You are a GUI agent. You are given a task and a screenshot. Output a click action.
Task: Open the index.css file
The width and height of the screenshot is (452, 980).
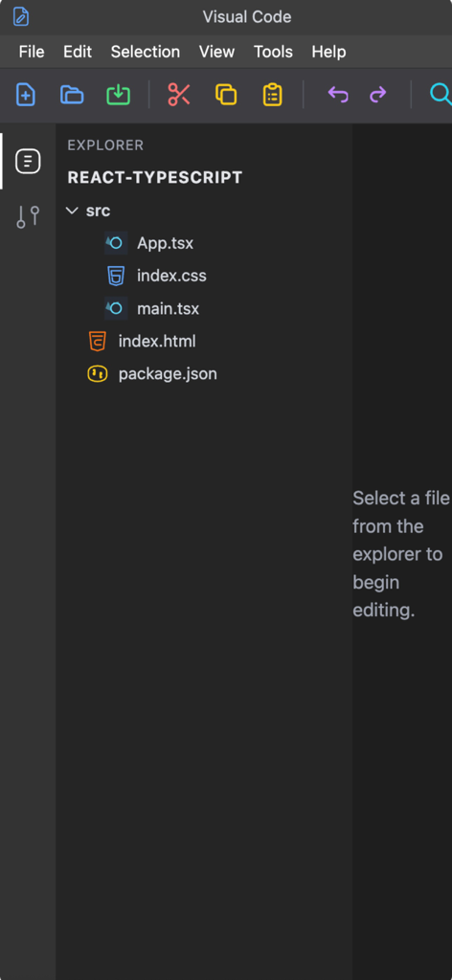pyautogui.click(x=171, y=276)
